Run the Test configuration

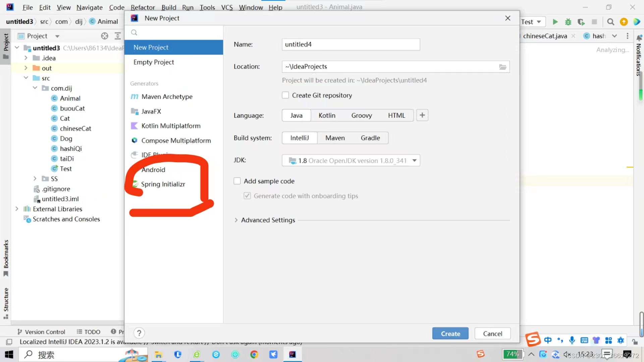[555, 22]
